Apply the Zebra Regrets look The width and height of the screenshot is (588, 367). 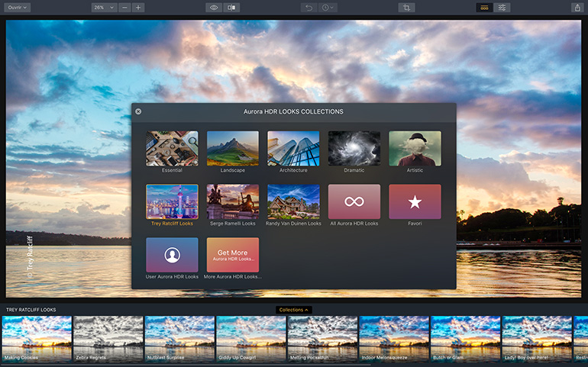coord(108,337)
